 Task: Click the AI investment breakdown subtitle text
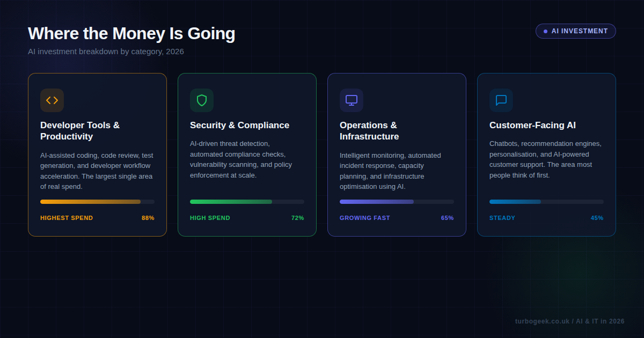[106, 52]
